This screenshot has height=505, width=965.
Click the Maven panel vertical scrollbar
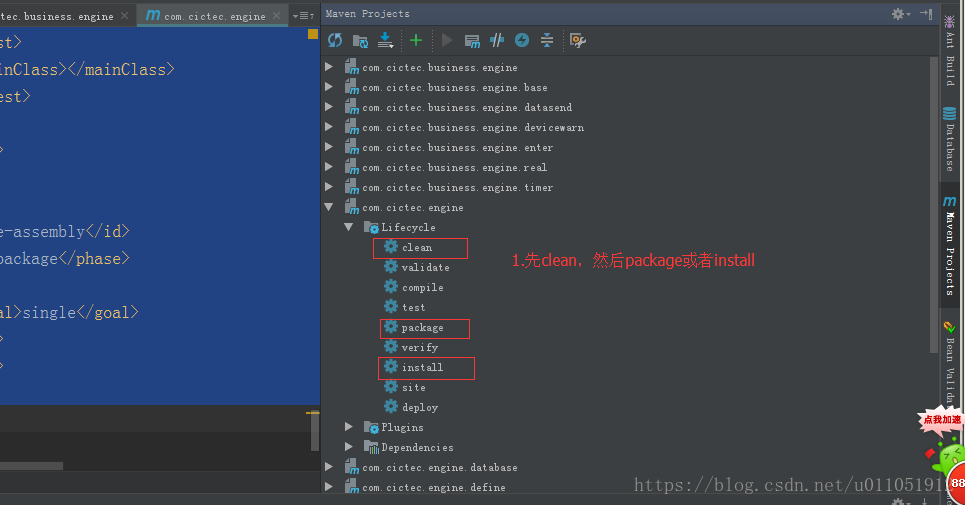click(933, 203)
